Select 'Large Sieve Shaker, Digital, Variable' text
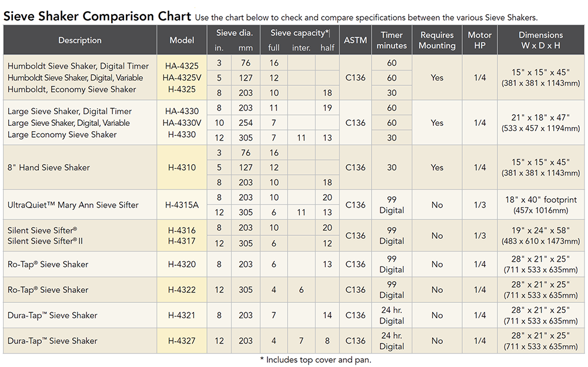Viewport: 588px width, 367px height. (69, 123)
